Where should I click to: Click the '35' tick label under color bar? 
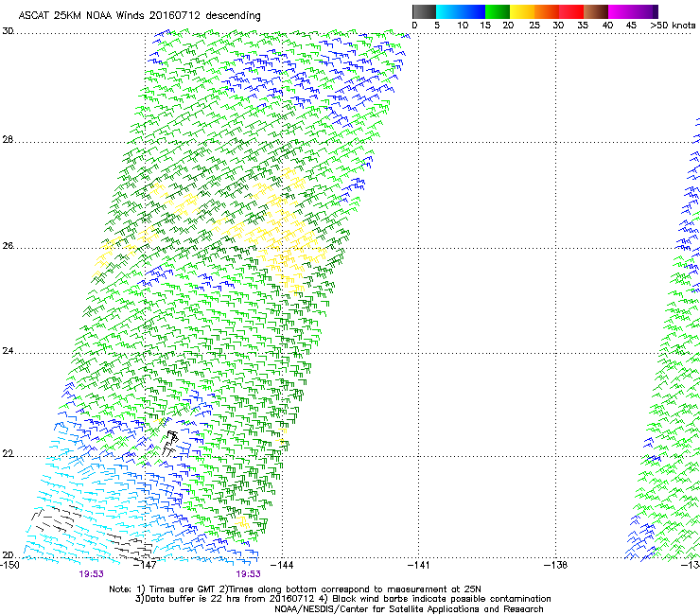pos(583,26)
